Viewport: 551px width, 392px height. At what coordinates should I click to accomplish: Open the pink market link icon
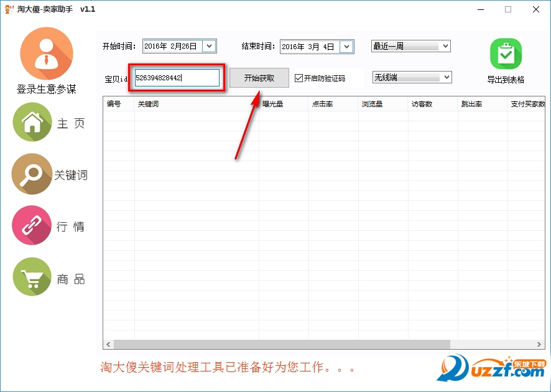click(x=32, y=225)
